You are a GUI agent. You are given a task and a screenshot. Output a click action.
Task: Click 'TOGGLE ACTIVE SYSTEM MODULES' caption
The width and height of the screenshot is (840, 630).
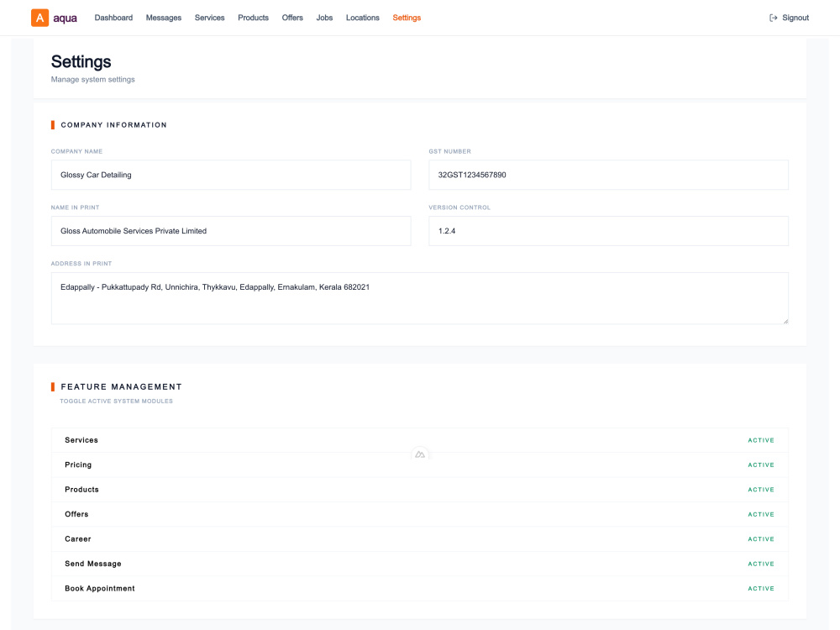(x=116, y=402)
